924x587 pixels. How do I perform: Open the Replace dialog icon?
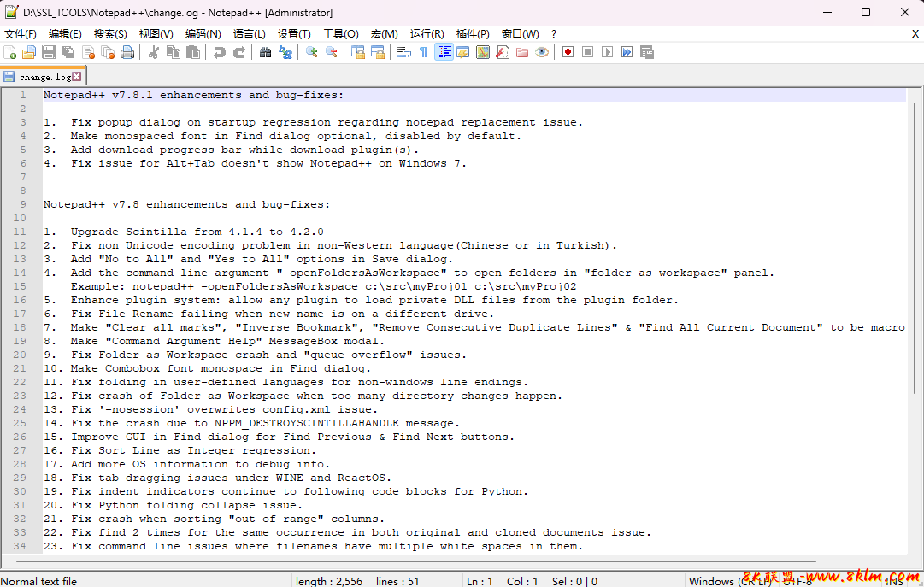click(285, 52)
